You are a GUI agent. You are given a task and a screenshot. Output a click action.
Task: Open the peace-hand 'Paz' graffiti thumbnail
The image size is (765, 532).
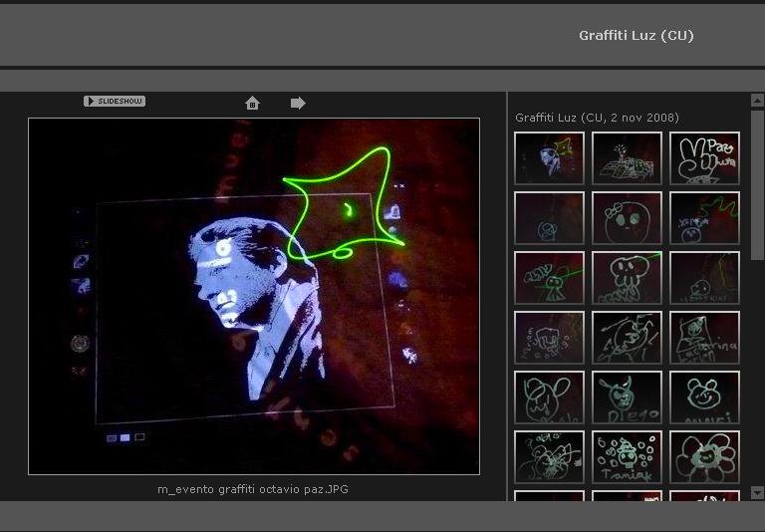point(704,158)
